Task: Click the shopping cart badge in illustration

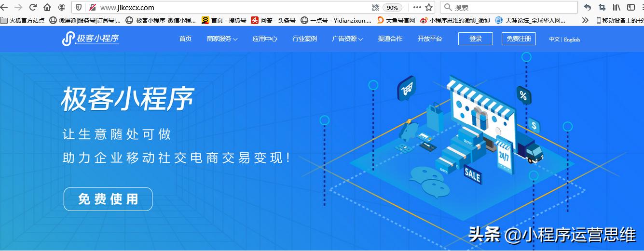Action: [x=407, y=88]
